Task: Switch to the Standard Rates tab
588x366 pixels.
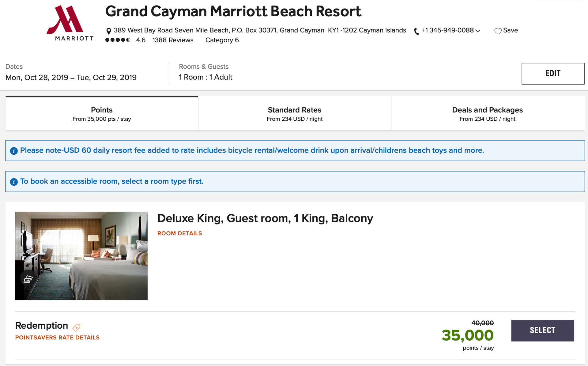Action: 294,113
